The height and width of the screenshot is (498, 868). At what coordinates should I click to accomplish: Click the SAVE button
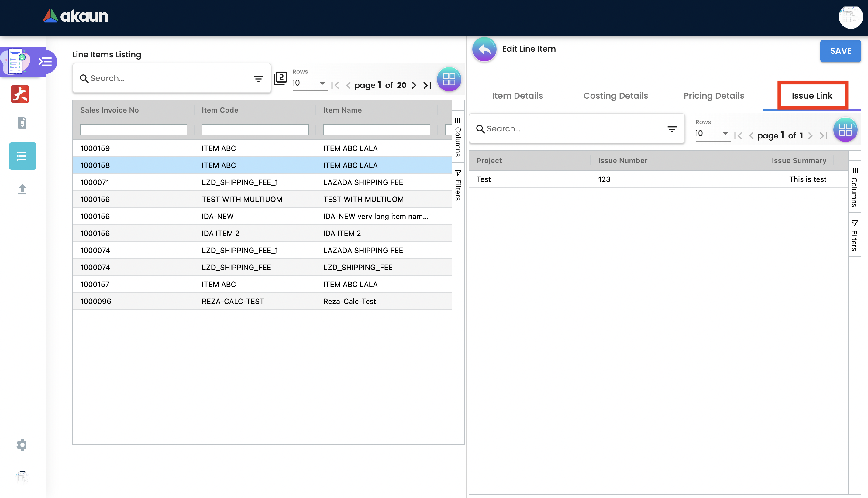pyautogui.click(x=840, y=51)
